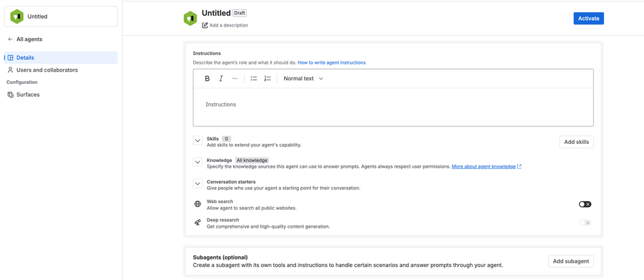This screenshot has height=280, width=644.
Task: Expand the Skills section chevron
Action: (x=197, y=141)
